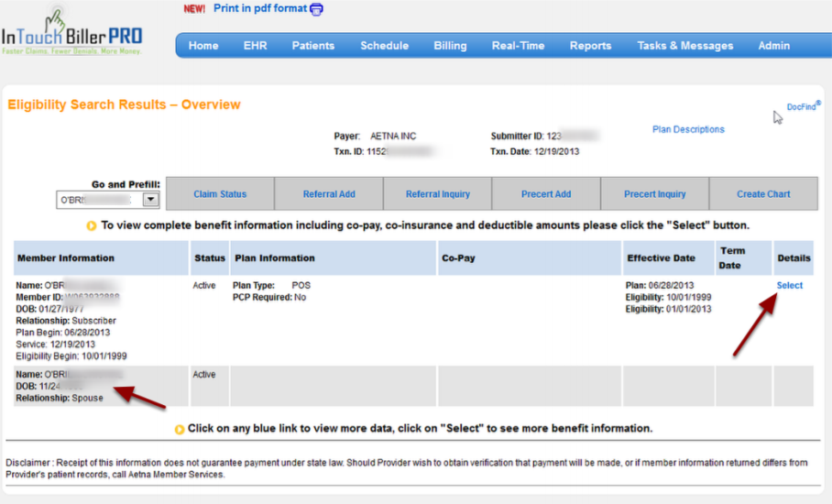The image size is (832, 504).
Task: Open the Home menu
Action: (203, 46)
